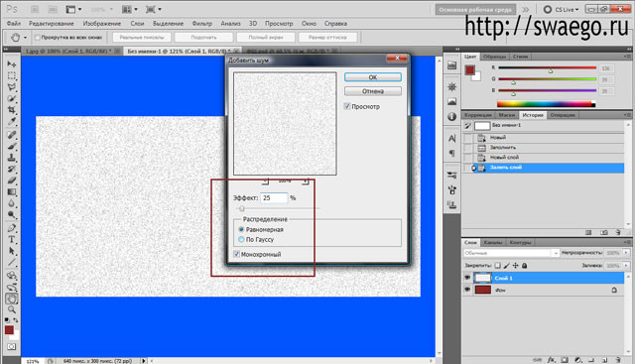Screen dimensions: 635x364
Task: Select the Type tool
Action: coord(12,240)
